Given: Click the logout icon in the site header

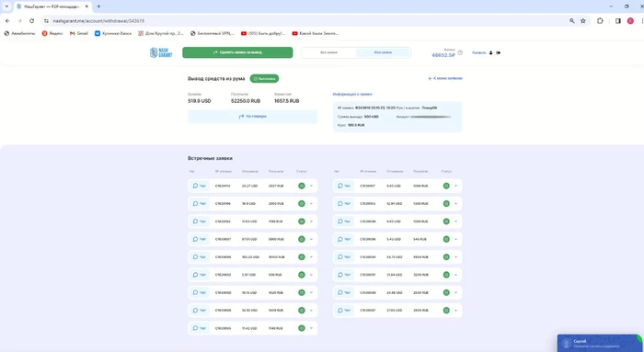Looking at the screenshot, I should (x=499, y=52).
